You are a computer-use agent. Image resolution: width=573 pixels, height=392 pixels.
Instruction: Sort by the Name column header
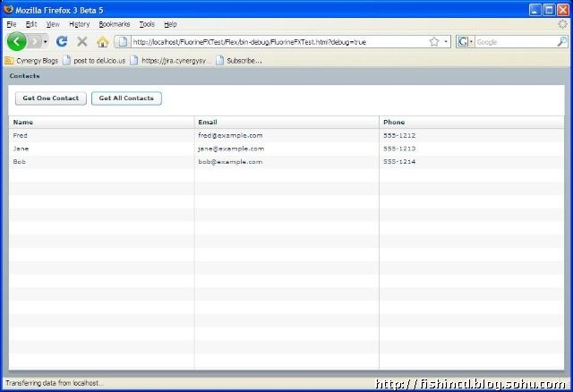click(x=101, y=122)
